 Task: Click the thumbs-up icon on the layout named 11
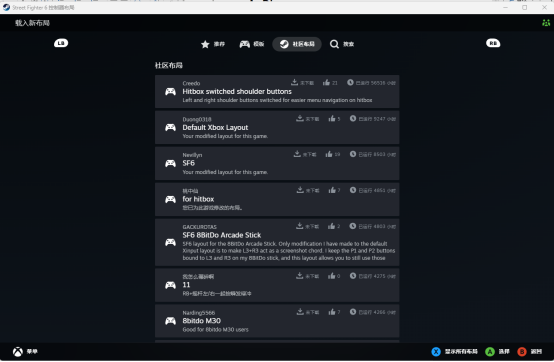331,276
